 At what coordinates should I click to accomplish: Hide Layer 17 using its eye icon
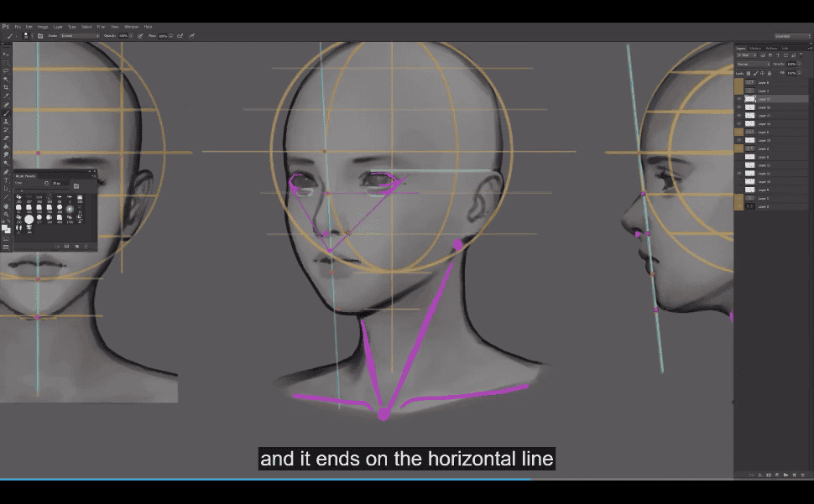tap(739, 98)
